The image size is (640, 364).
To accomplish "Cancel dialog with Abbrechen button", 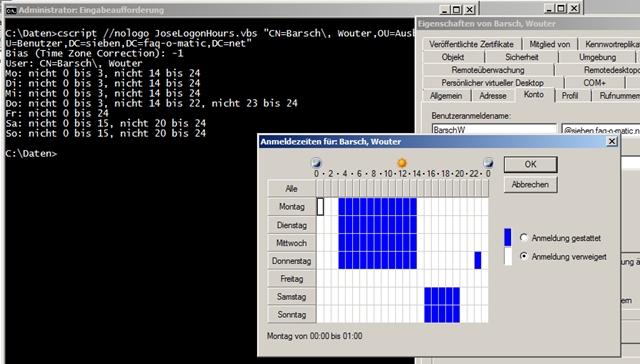I will pos(530,184).
